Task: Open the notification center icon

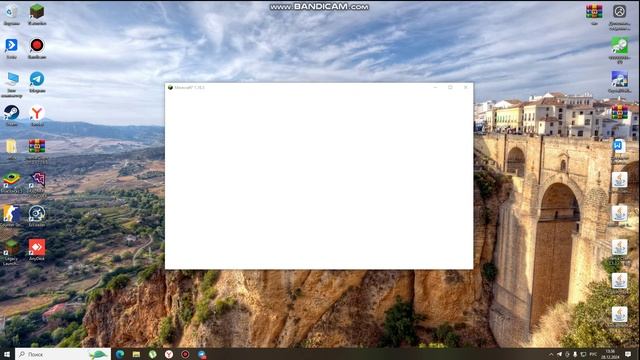Action: click(628, 354)
